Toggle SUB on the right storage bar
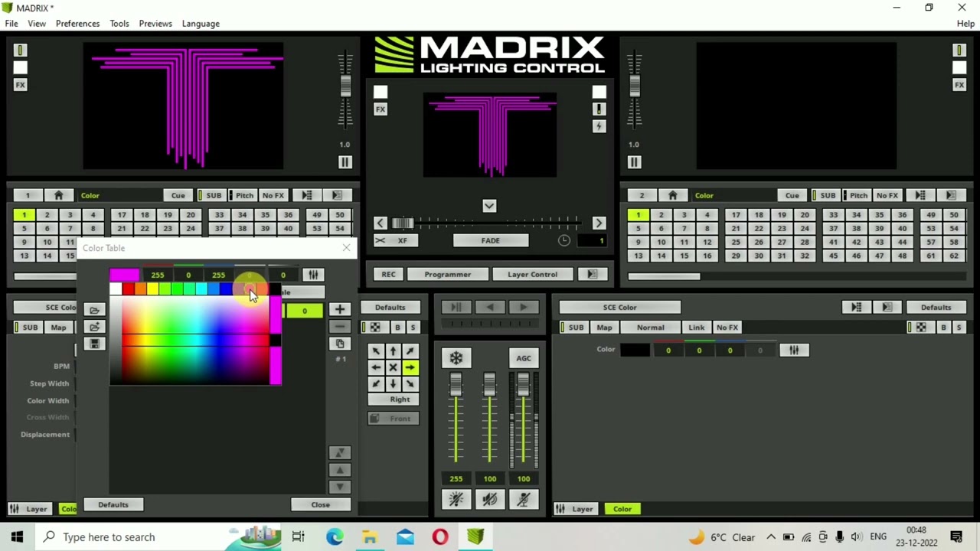Image resolution: width=980 pixels, height=551 pixels. (x=825, y=195)
